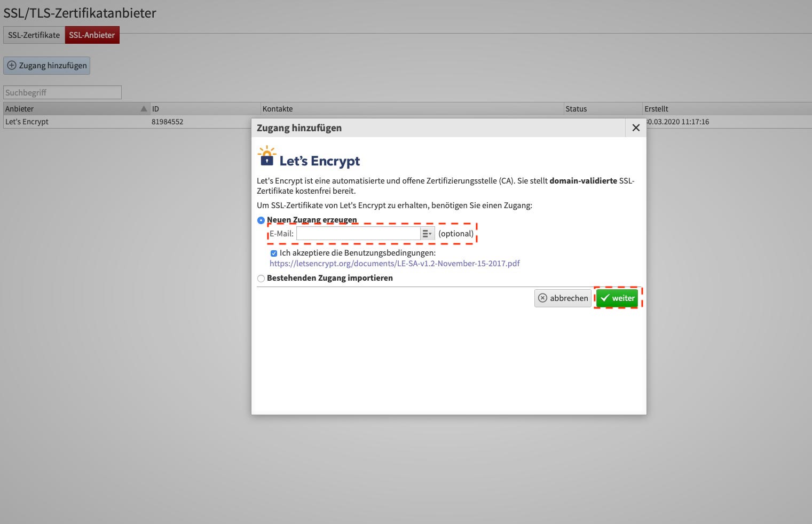This screenshot has height=524, width=812.
Task: Click the creation date 11:17:16 cell
Action: point(677,122)
